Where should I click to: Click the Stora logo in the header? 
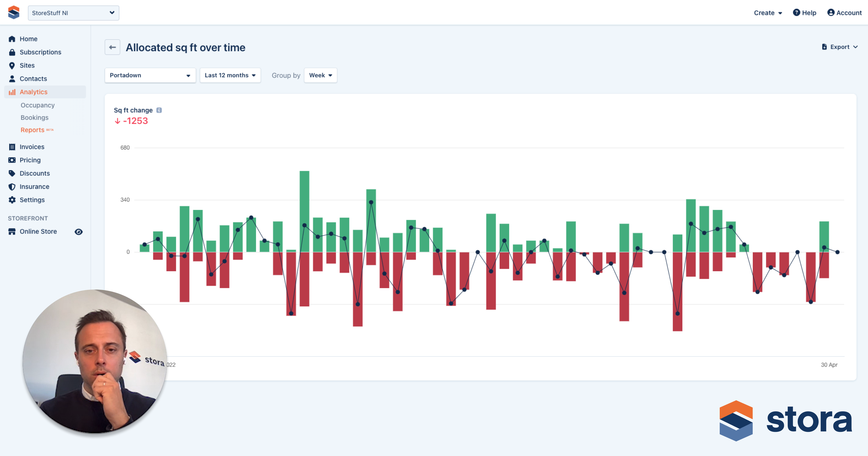click(x=14, y=13)
